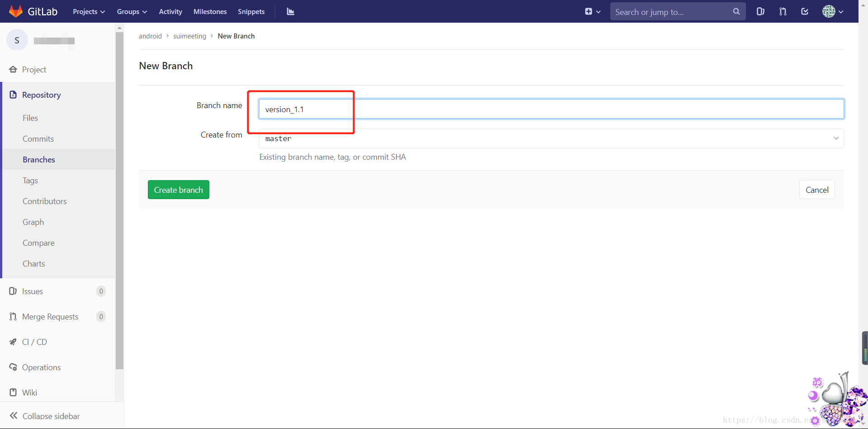The image size is (868, 429).
Task: Click the Wiki book icon
Action: (13, 392)
